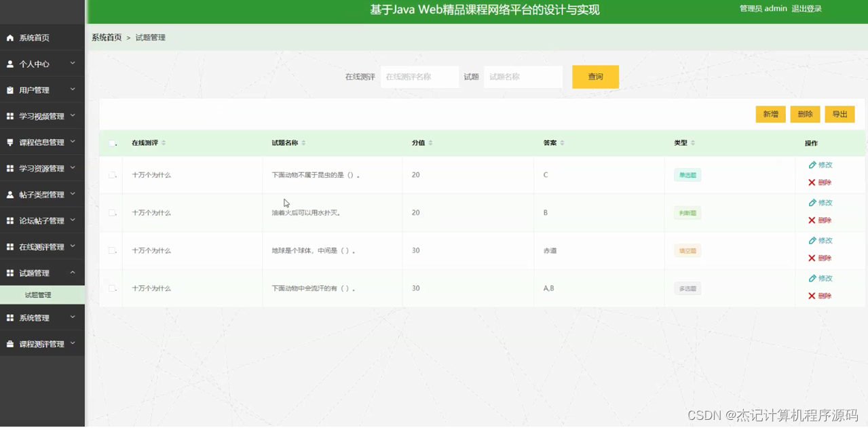Check the first 十万个为什么 row checkbox
The width and height of the screenshot is (868, 428).
pyautogui.click(x=111, y=174)
